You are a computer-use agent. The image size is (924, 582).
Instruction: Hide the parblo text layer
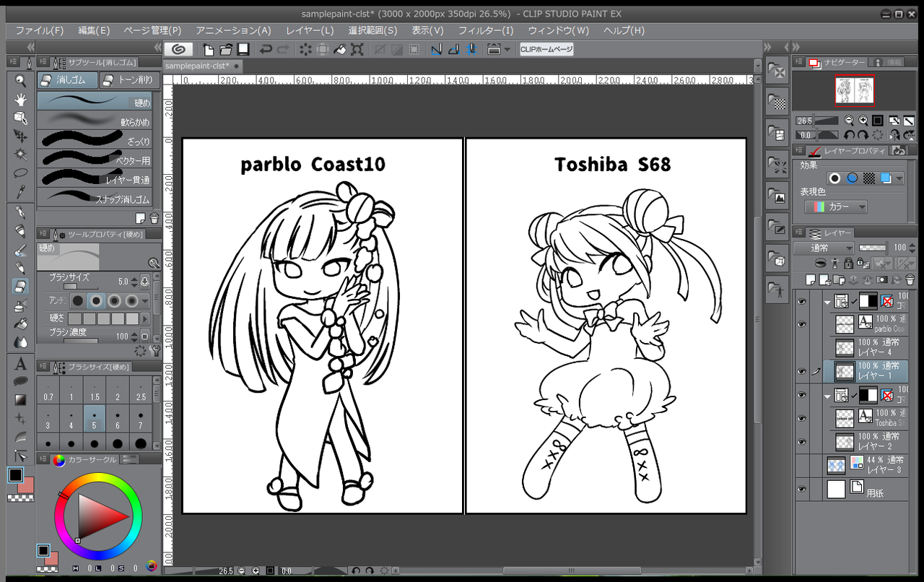point(801,324)
